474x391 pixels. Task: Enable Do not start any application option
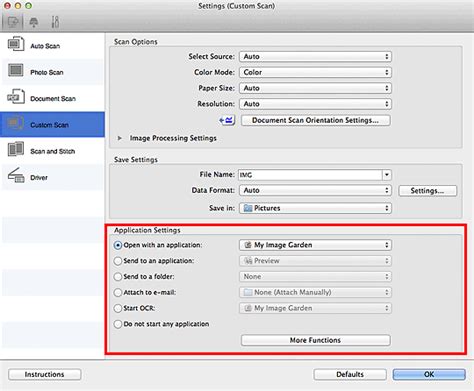(118, 324)
